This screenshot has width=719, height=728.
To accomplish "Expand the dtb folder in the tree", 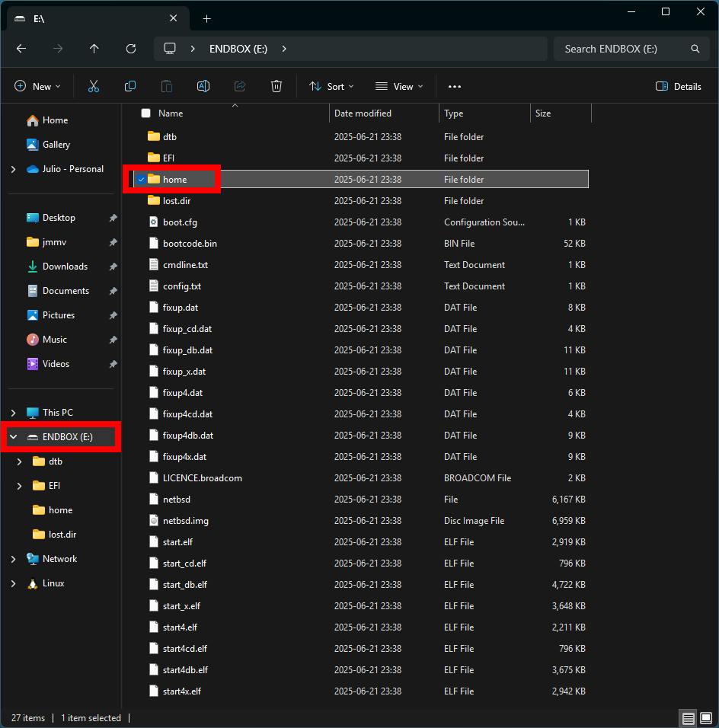I will (x=20, y=461).
